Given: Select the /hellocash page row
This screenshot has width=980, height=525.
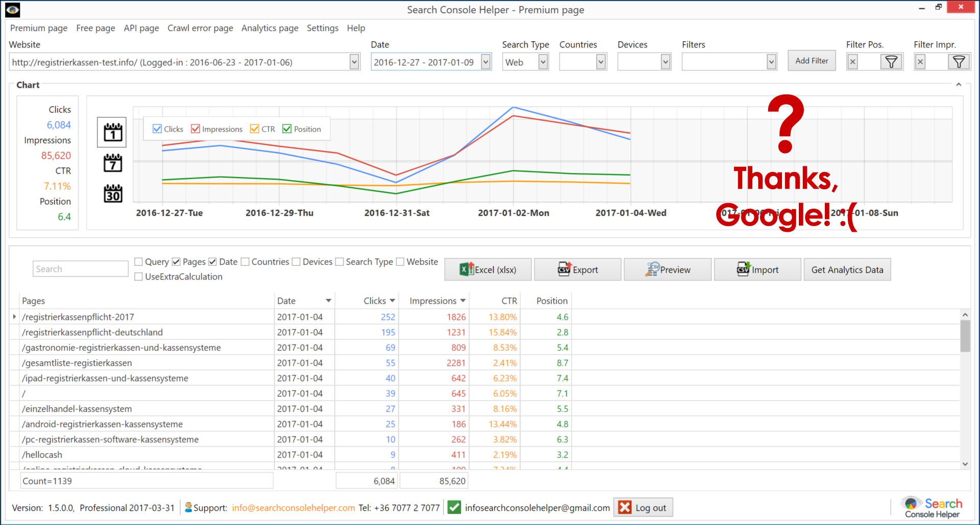Looking at the screenshot, I should click(x=485, y=455).
